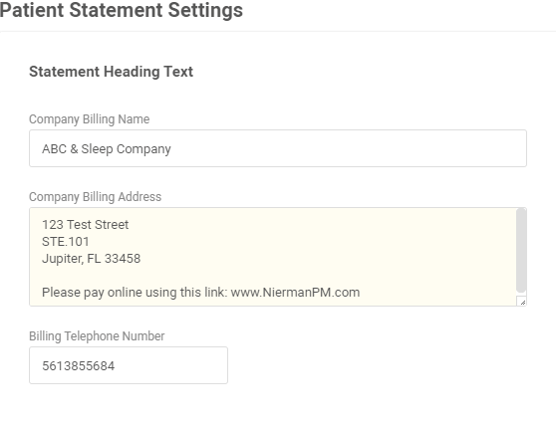Click the address text area scrollbar thumb
The width and height of the screenshot is (556, 431).
point(521,250)
